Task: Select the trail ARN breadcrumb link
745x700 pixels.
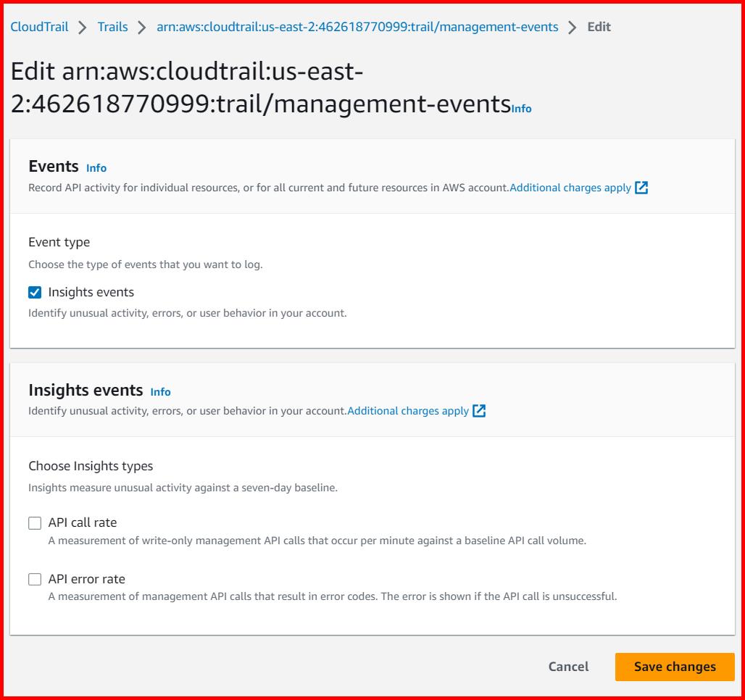Action: [x=357, y=26]
